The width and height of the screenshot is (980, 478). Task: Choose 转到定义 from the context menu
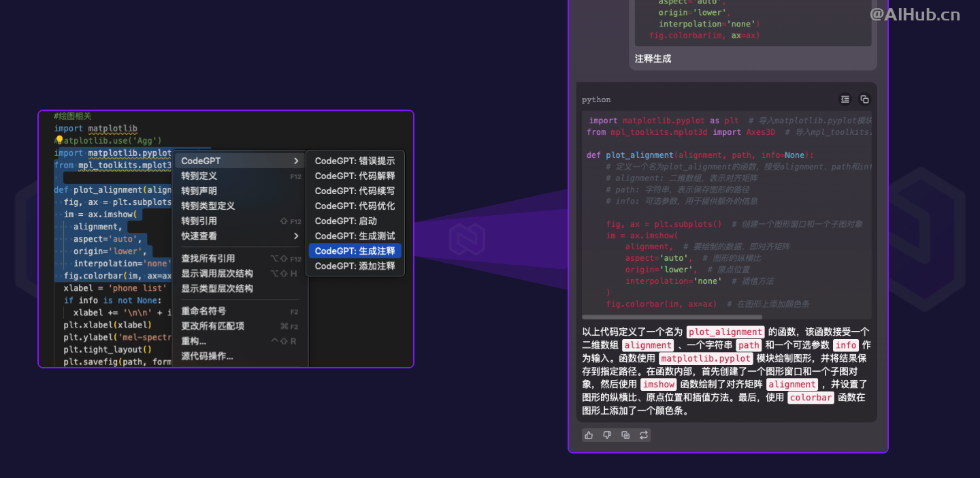pos(240,176)
